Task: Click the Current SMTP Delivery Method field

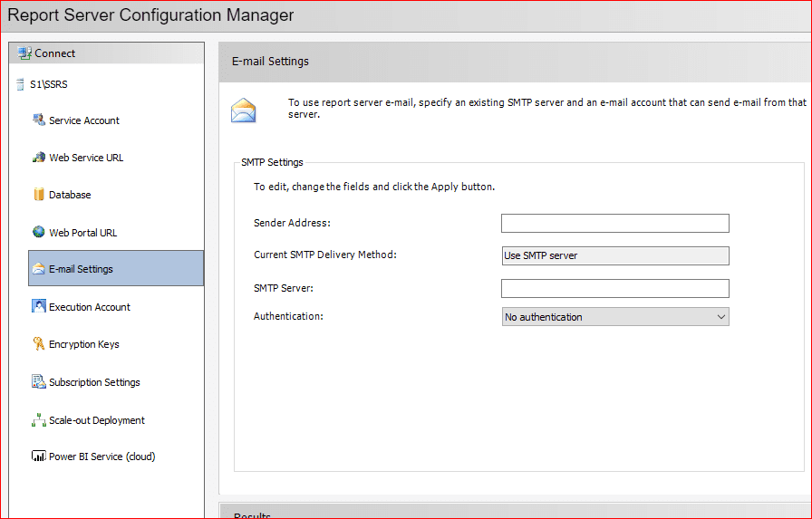Action: (614, 256)
